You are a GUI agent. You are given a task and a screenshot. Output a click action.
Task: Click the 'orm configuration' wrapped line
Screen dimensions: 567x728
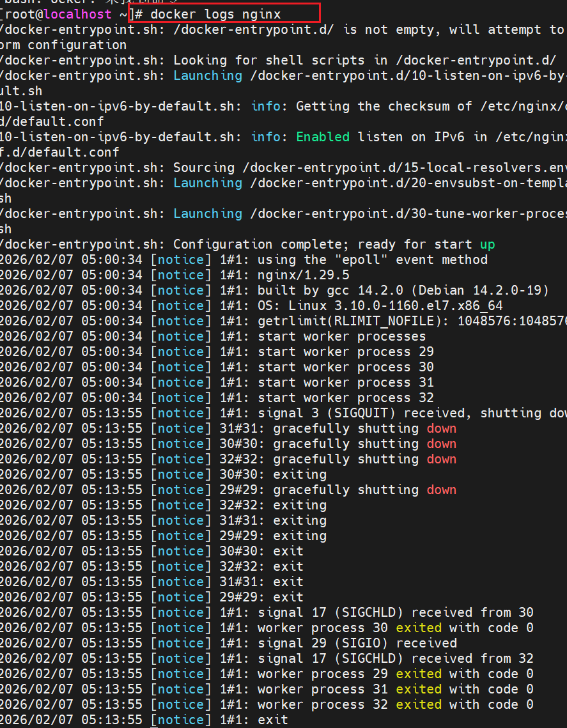pos(63,45)
